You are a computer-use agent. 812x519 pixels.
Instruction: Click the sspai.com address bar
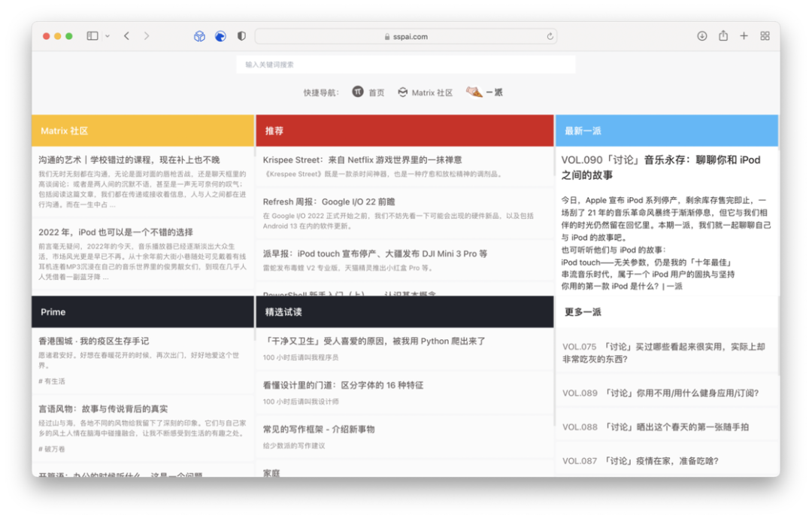406,36
